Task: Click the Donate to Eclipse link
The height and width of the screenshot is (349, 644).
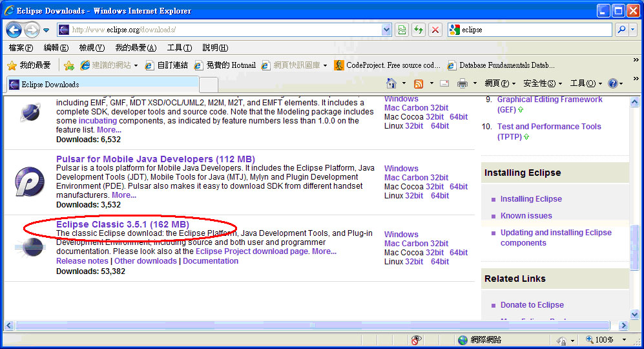Action: tap(532, 305)
